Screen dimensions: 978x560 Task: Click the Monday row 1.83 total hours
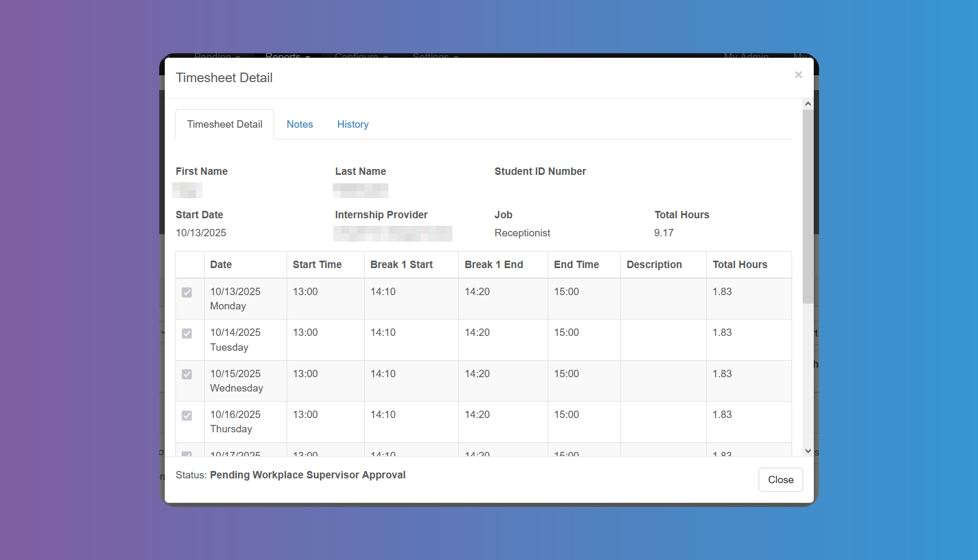point(722,291)
